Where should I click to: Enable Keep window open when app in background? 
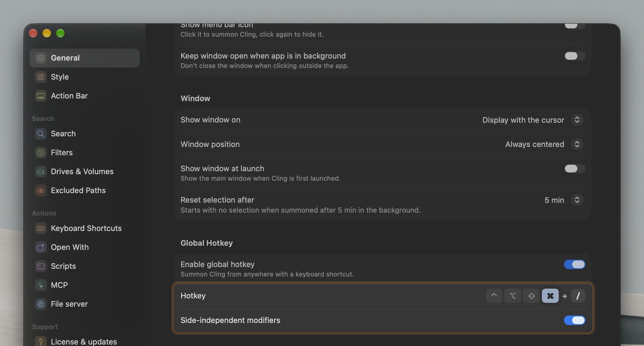pyautogui.click(x=574, y=56)
